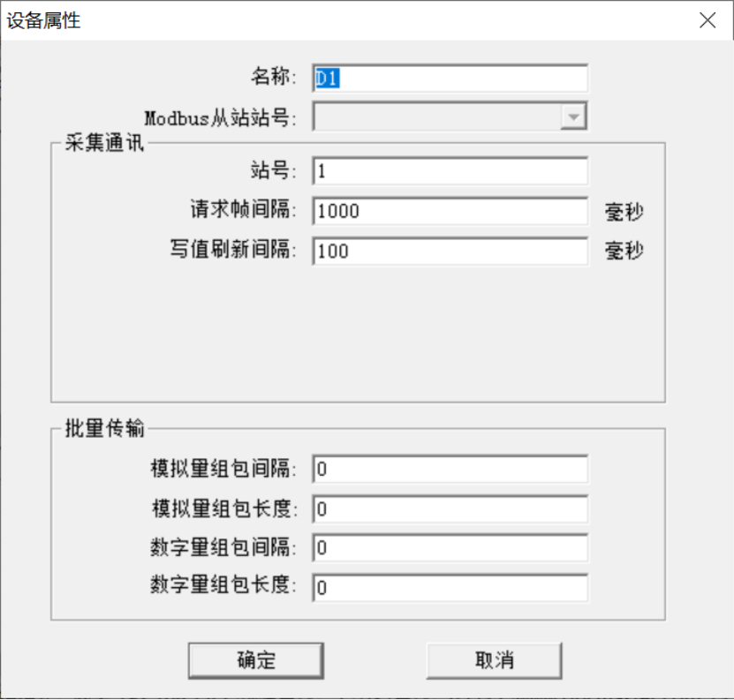
Task: Select the 模拟量组包长度 input field
Action: [x=450, y=509]
